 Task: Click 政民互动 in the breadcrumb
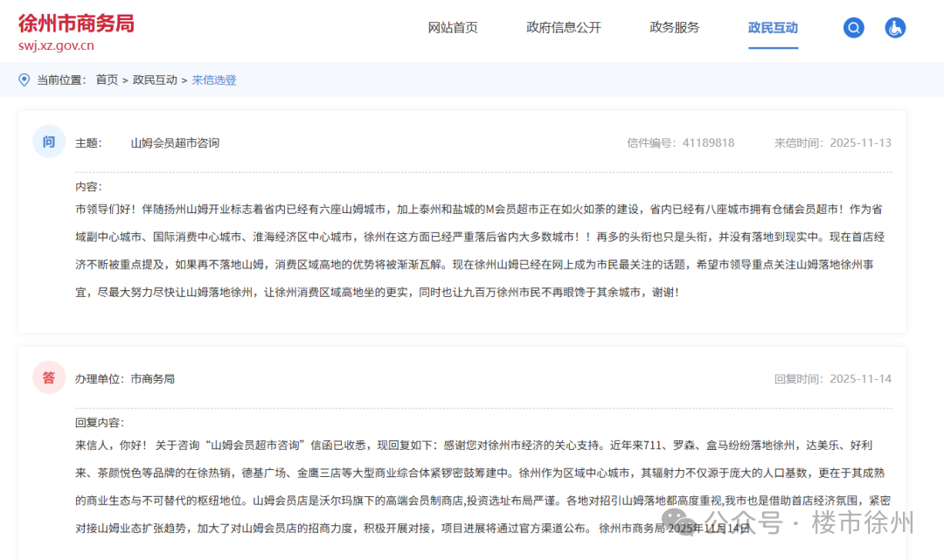pyautogui.click(x=155, y=80)
